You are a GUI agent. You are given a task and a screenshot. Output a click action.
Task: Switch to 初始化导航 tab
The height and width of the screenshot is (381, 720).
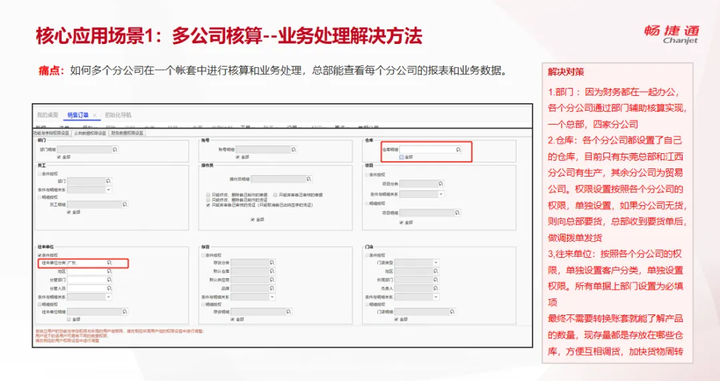(x=118, y=115)
